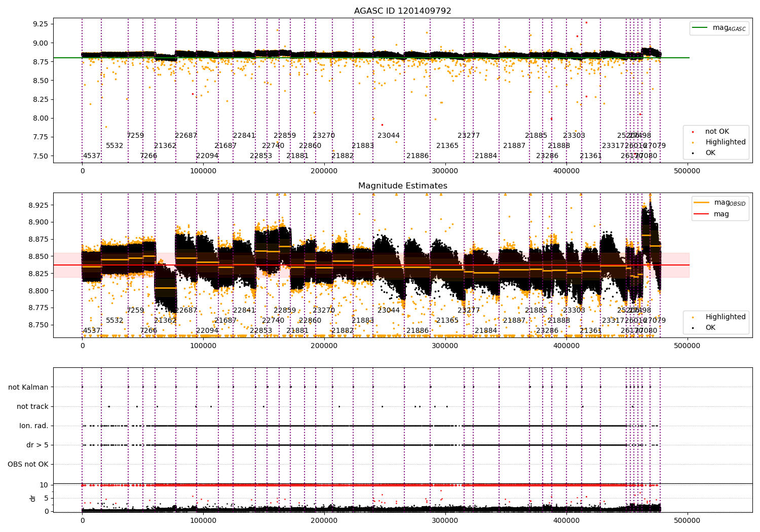
Task: Click the "8.850" y-axis tick label
Action: [38, 256]
